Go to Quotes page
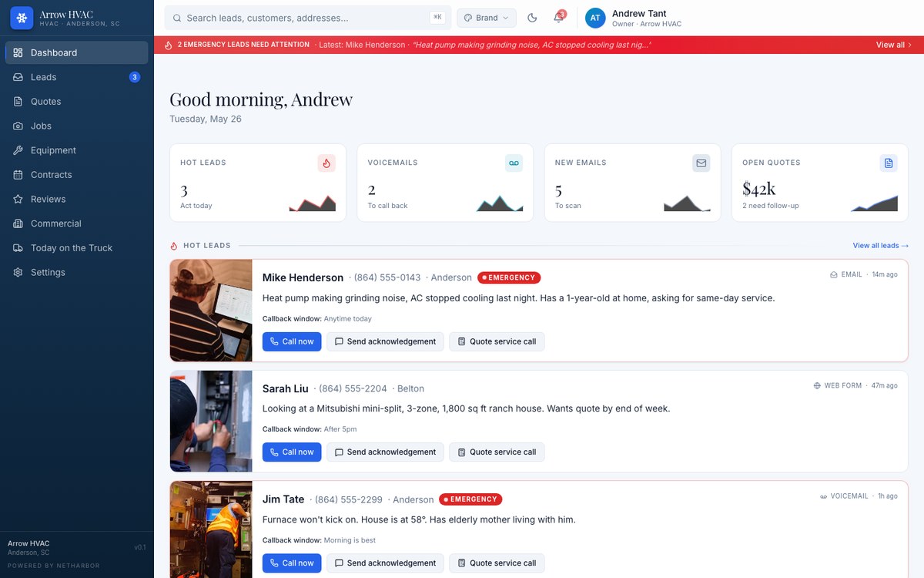 (x=77, y=102)
